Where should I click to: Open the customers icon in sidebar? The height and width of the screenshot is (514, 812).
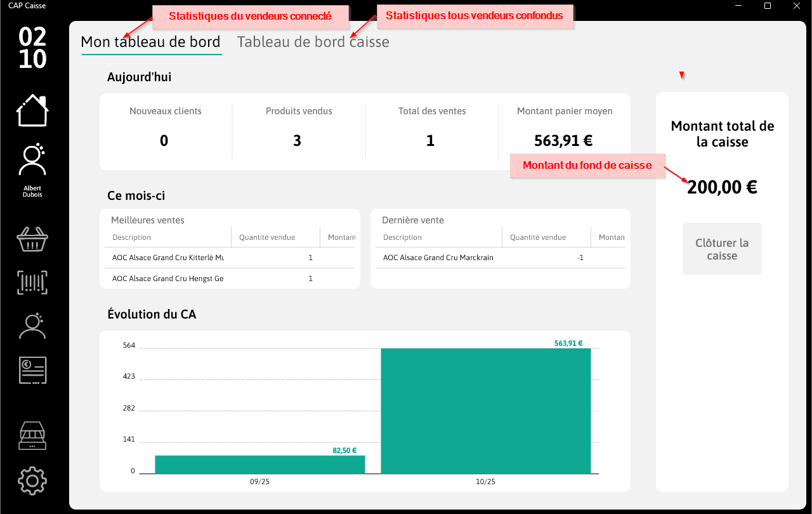coord(32,326)
